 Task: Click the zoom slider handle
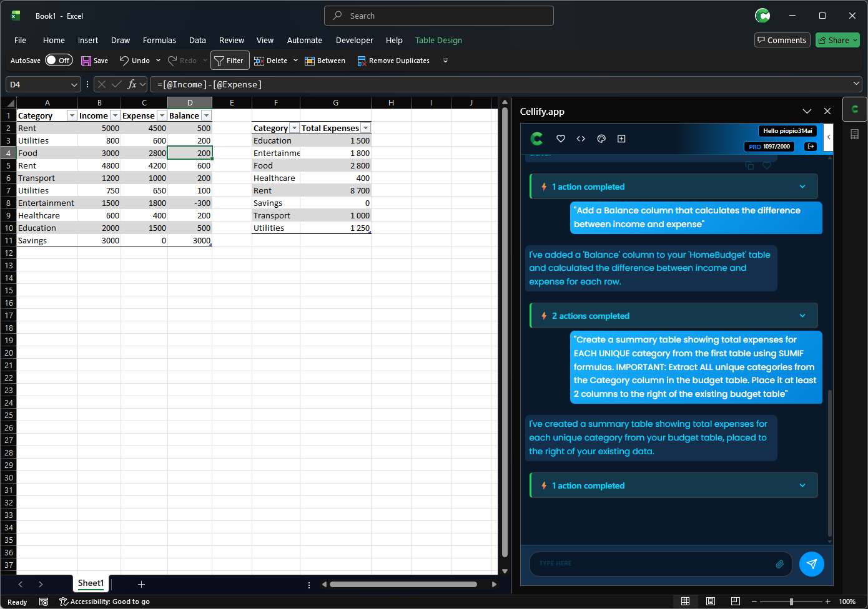pyautogui.click(x=791, y=602)
